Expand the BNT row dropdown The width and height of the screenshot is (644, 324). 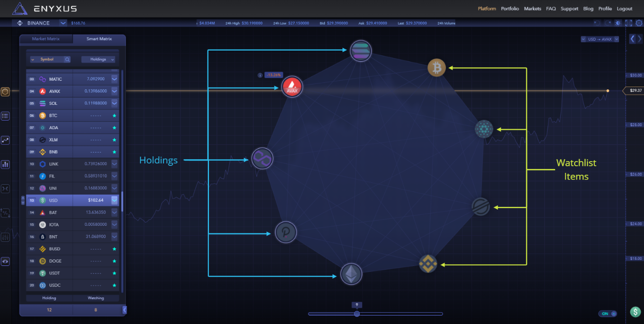(114, 237)
